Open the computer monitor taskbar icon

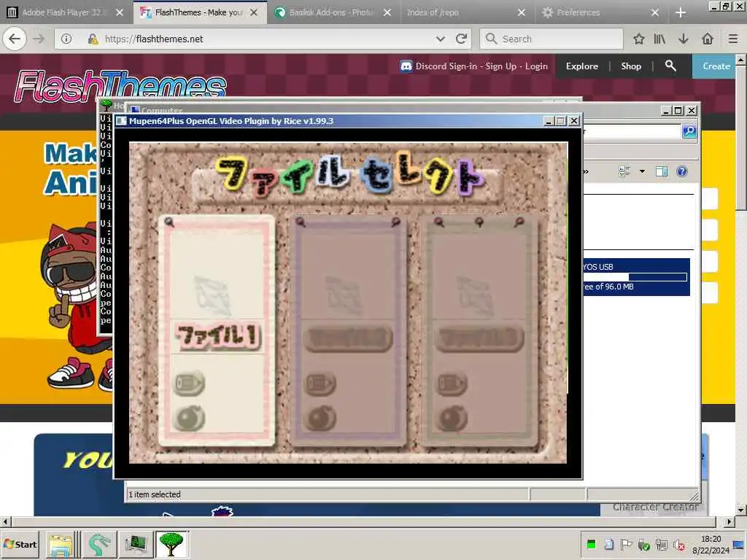point(136,544)
